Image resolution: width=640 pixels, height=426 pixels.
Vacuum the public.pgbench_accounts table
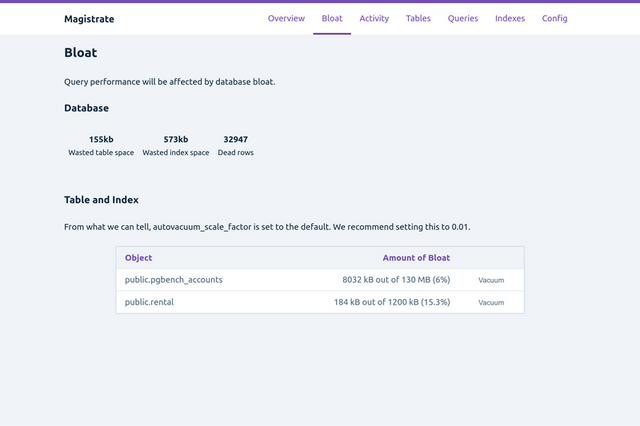point(491,281)
